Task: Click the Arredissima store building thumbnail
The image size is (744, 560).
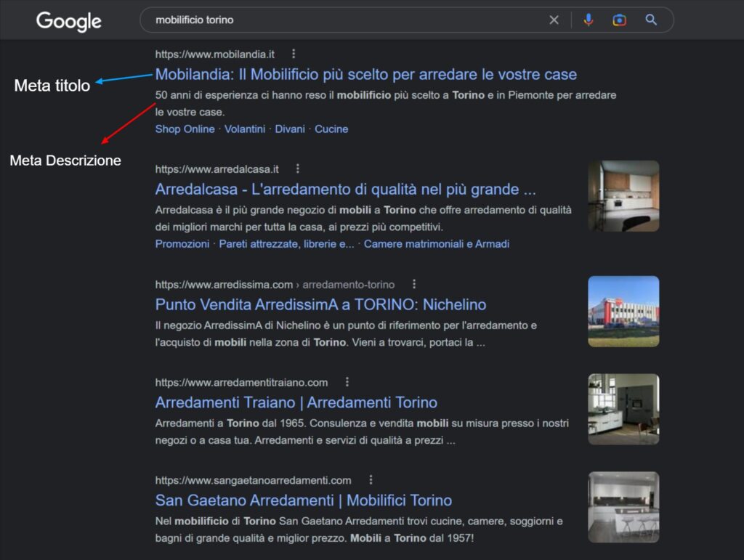Action: click(623, 312)
